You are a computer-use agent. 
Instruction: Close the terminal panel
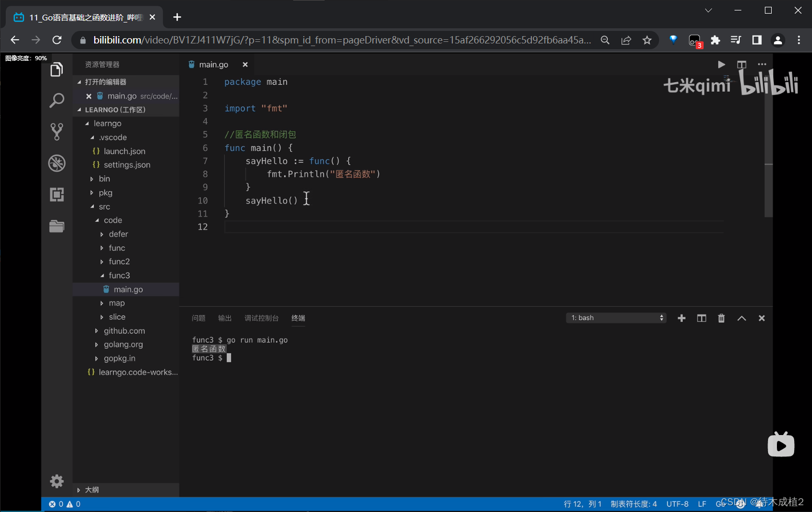(762, 318)
